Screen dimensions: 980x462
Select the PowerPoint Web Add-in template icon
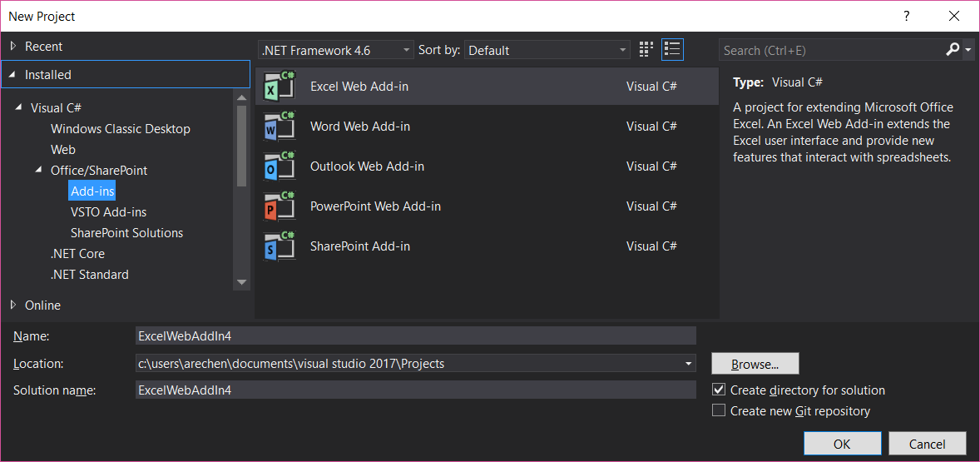[280, 206]
